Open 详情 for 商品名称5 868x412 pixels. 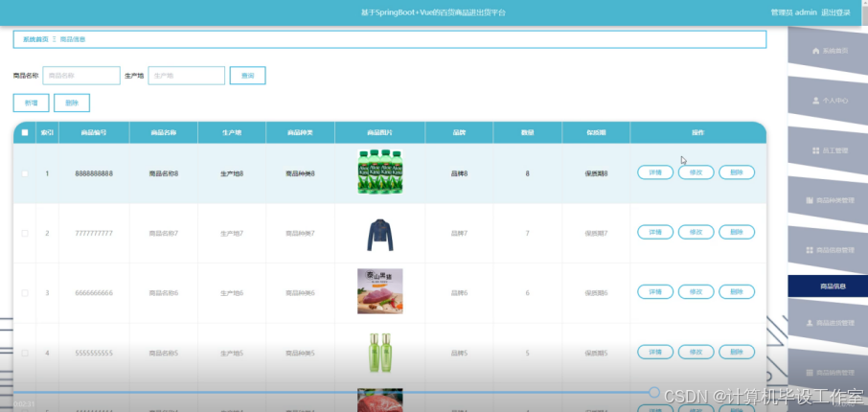655,352
